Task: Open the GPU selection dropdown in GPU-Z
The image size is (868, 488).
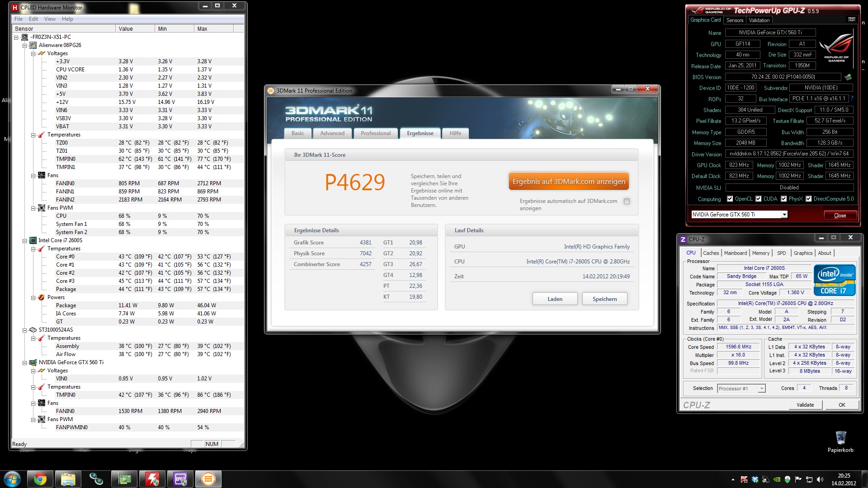Action: pos(784,215)
